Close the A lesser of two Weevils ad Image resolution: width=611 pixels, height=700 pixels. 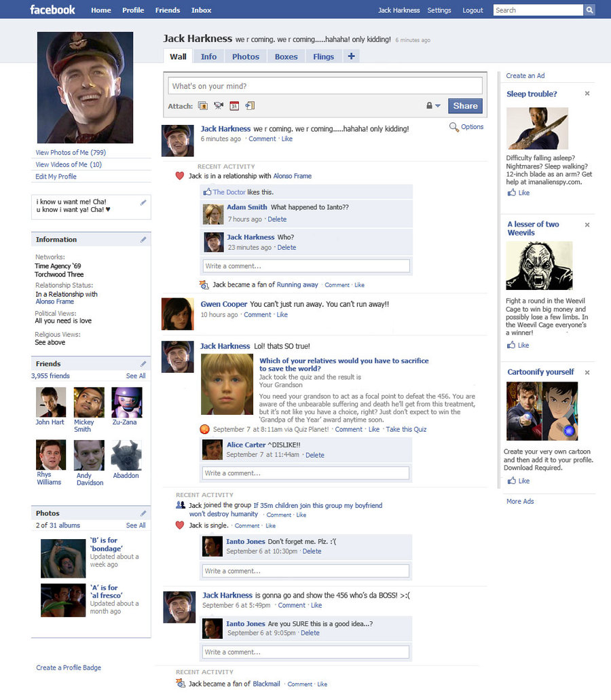(587, 225)
